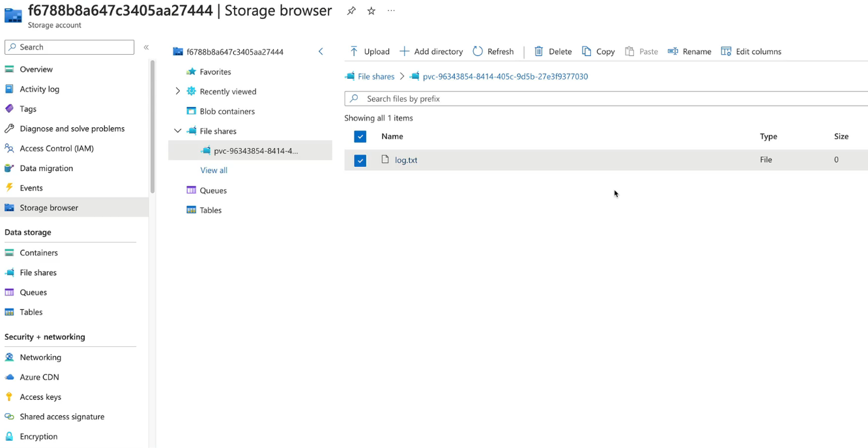This screenshot has width=868, height=448.
Task: Open Containers under Data storage
Action: (x=38, y=253)
